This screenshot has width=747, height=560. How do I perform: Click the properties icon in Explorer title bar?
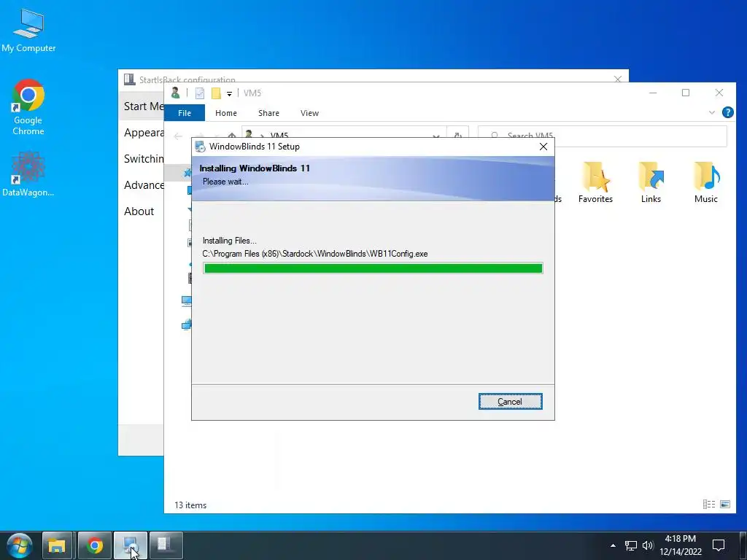tap(200, 93)
